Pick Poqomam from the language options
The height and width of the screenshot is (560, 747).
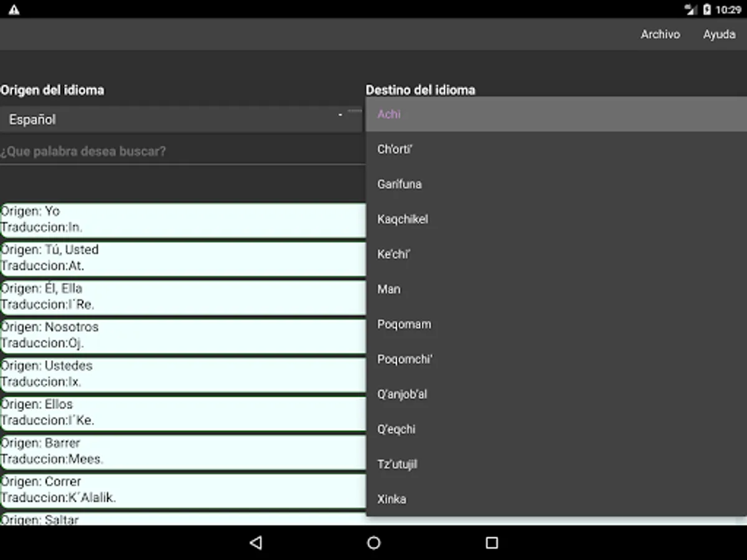click(x=557, y=324)
